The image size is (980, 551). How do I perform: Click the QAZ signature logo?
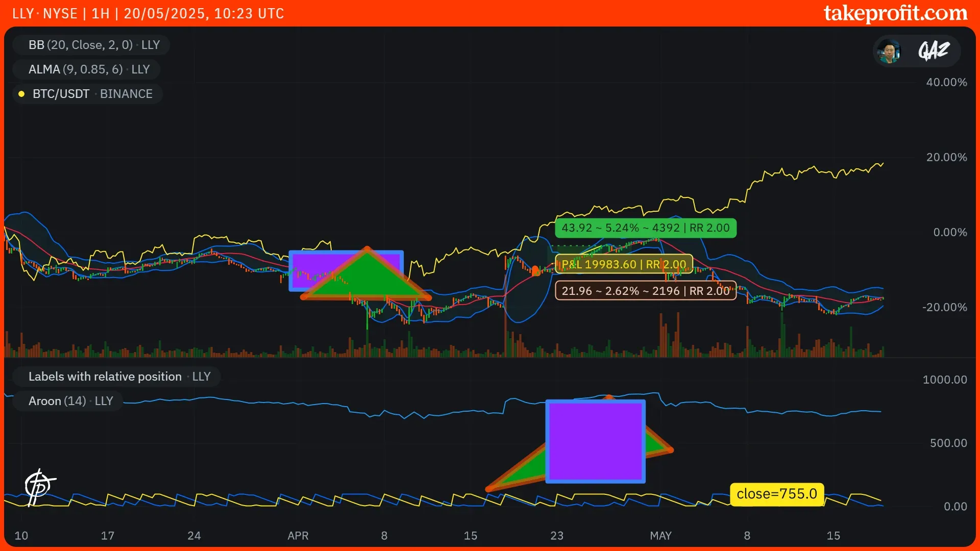(934, 51)
